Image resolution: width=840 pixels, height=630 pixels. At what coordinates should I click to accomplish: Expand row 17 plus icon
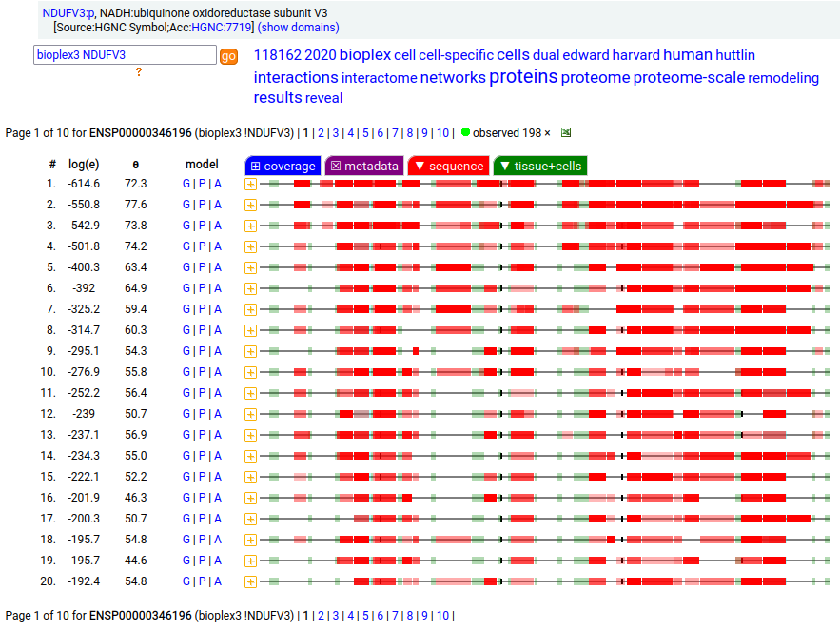click(250, 519)
